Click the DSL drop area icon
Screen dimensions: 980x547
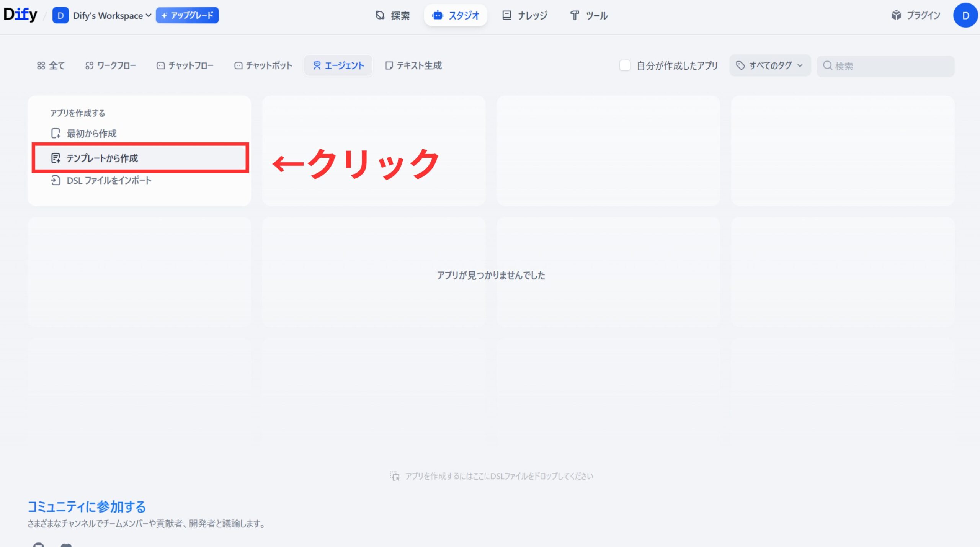coord(395,476)
